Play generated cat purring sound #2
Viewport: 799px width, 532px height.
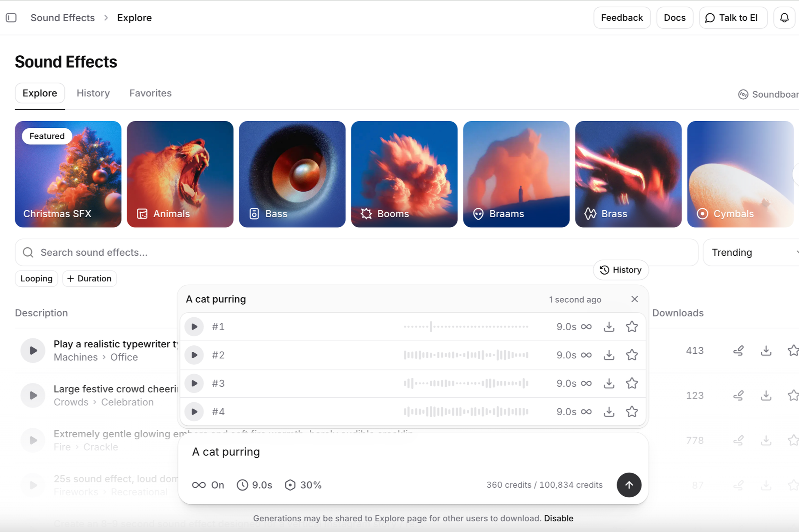[194, 355]
